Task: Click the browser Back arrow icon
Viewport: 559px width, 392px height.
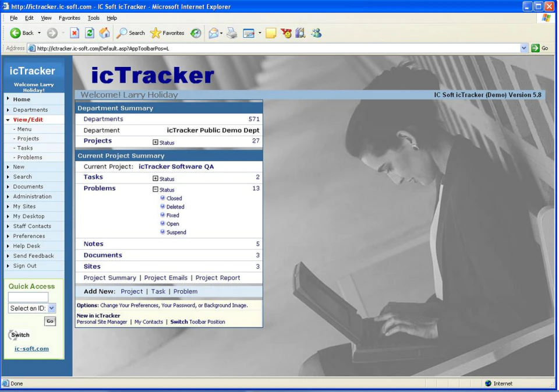Action: coord(15,33)
